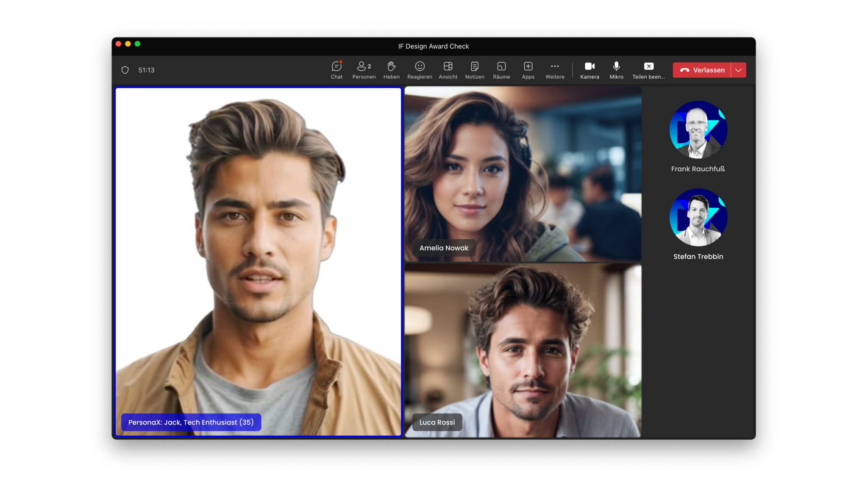Open the Weitere more options menu

click(555, 70)
